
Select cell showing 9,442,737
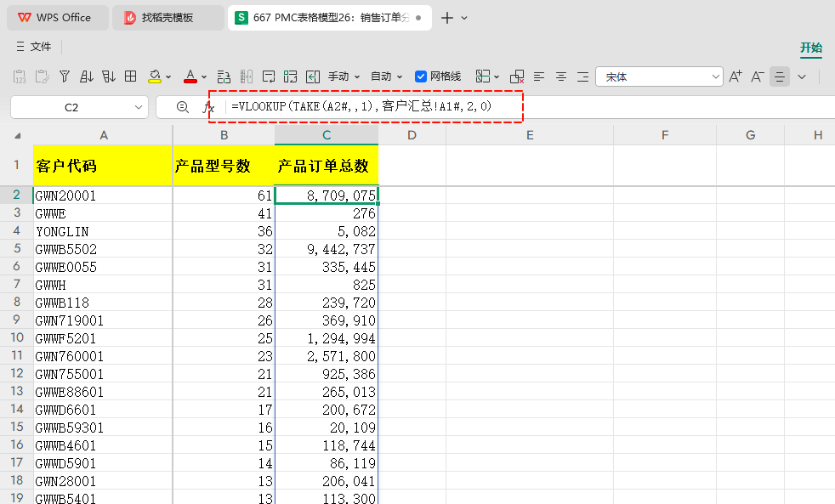pyautogui.click(x=327, y=249)
